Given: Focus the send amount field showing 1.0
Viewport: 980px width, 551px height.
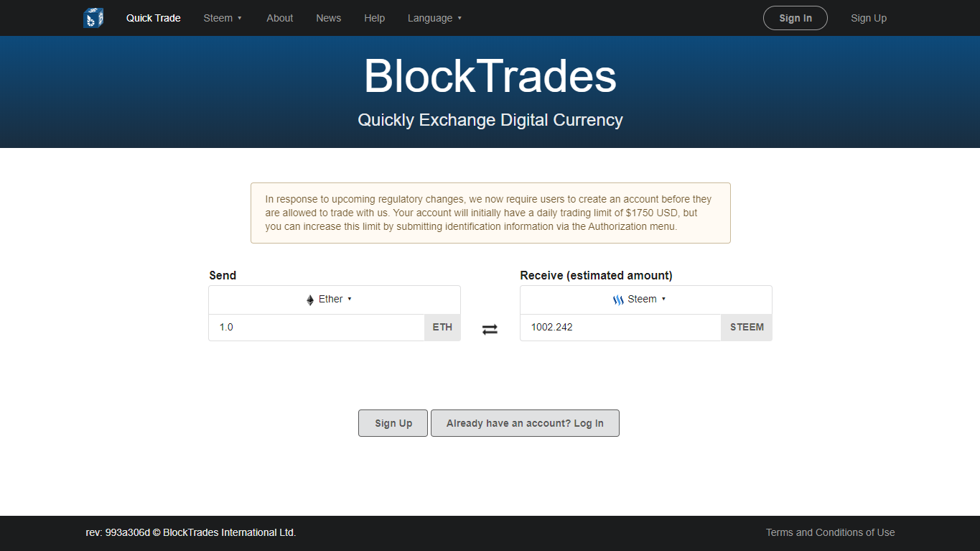Looking at the screenshot, I should click(x=317, y=327).
